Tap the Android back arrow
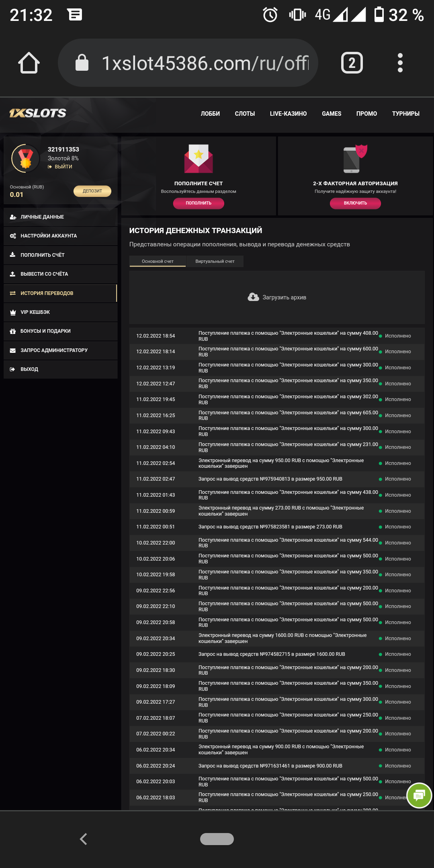Image resolution: width=434 pixels, height=868 pixels. [84, 839]
